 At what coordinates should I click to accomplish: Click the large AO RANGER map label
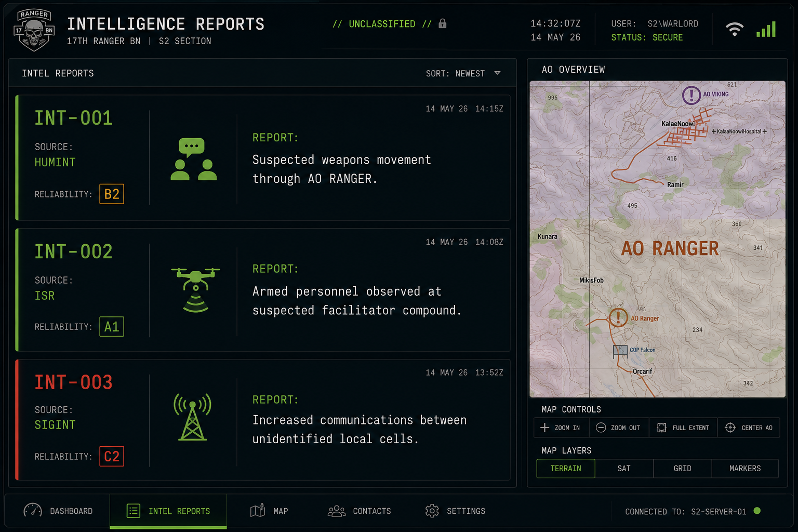click(x=670, y=249)
